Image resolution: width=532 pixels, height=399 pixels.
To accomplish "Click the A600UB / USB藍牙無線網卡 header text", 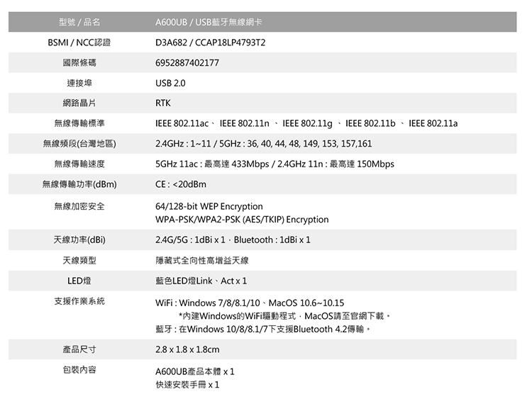I will tap(209, 22).
